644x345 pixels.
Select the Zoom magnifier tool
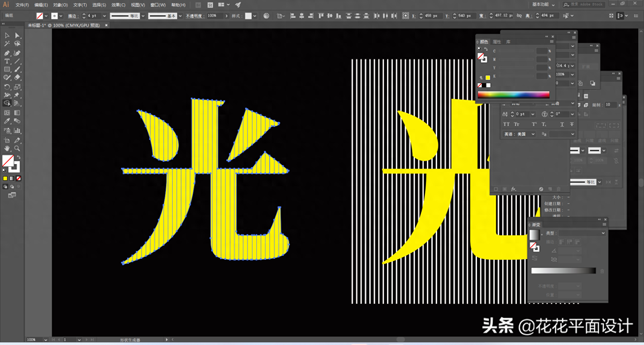tap(17, 148)
